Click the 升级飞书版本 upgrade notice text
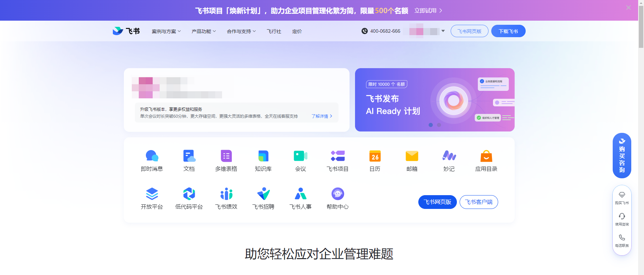This screenshot has width=644, height=275. 171,109
